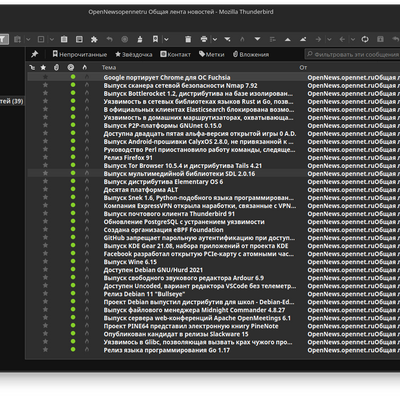This screenshot has width=400, height=400.
Task: Click the filter messages search field
Action: (352, 54)
